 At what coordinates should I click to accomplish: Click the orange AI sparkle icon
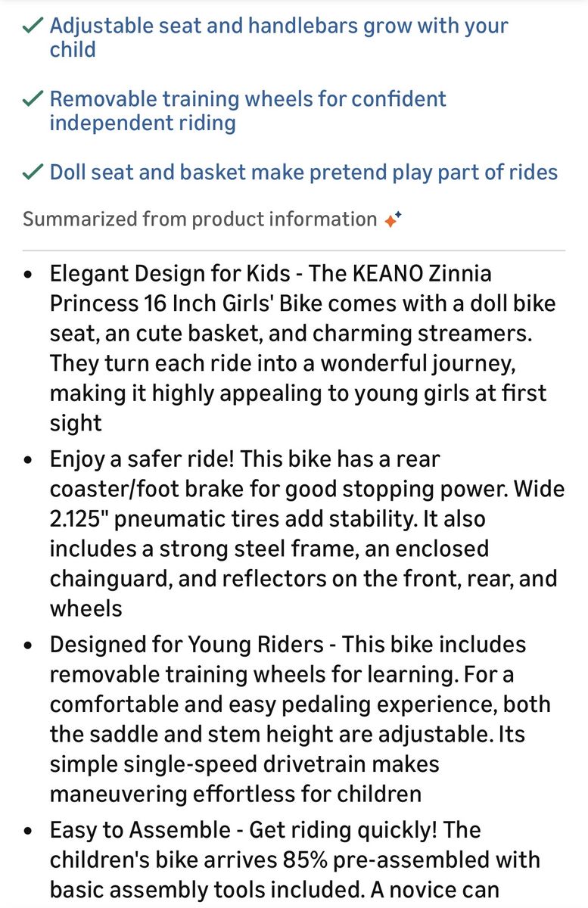(x=392, y=219)
